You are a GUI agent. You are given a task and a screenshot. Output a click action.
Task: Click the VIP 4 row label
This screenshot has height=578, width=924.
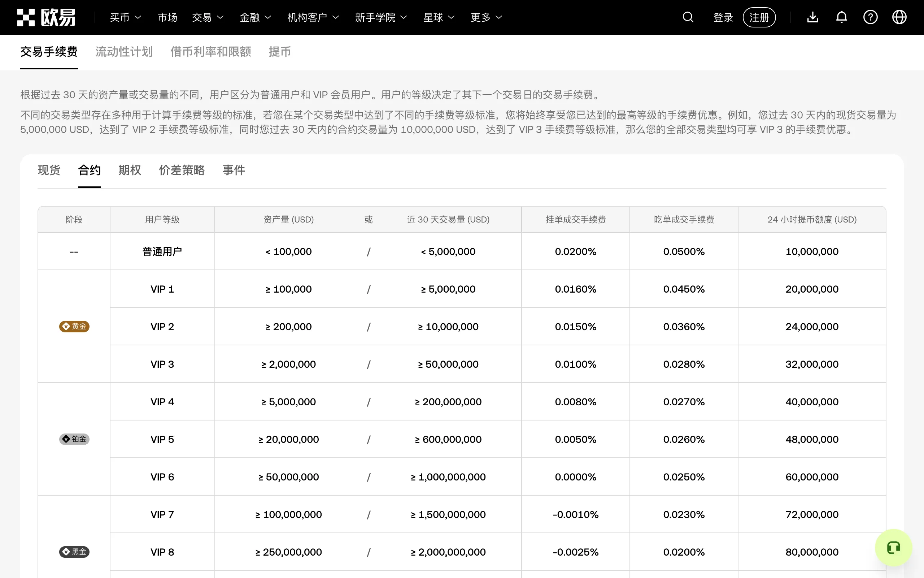click(x=162, y=402)
